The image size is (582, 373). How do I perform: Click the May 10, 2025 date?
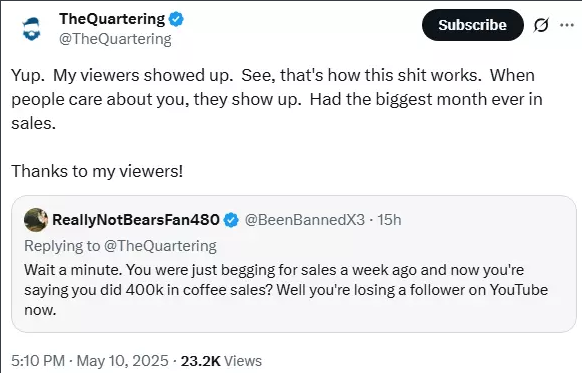pos(122,361)
